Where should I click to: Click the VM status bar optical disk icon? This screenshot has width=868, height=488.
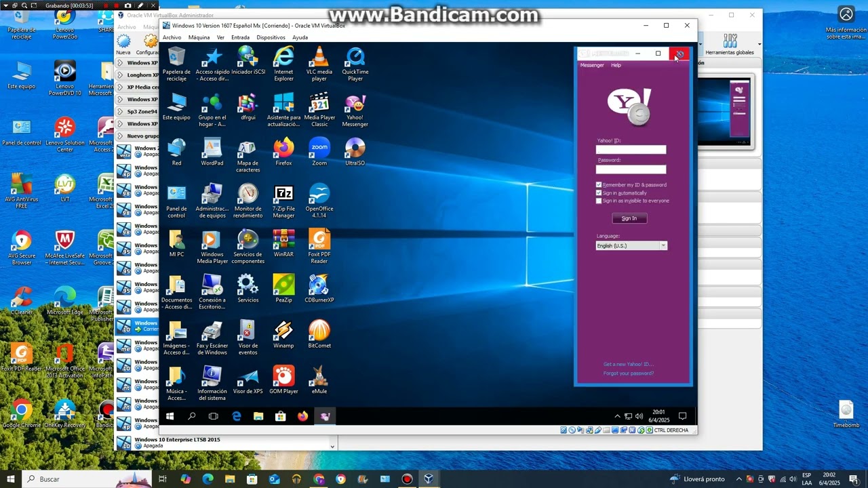click(572, 430)
